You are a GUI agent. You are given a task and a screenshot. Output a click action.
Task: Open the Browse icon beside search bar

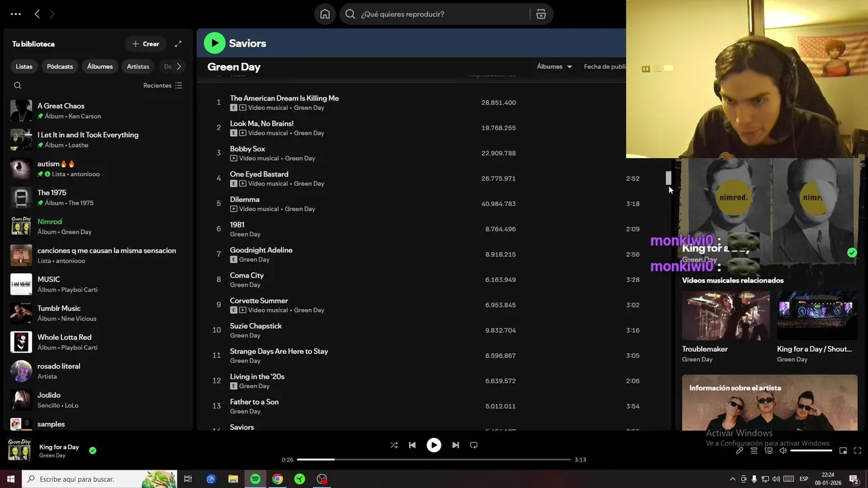pos(541,14)
